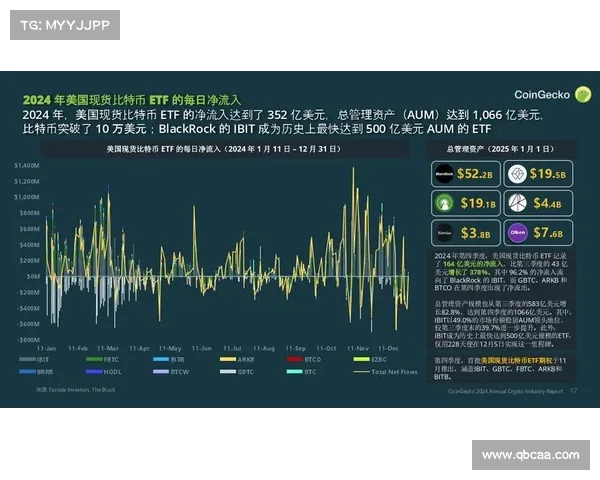Click the 11-Mar x-axis label
600x480 pixels.
[108, 348]
